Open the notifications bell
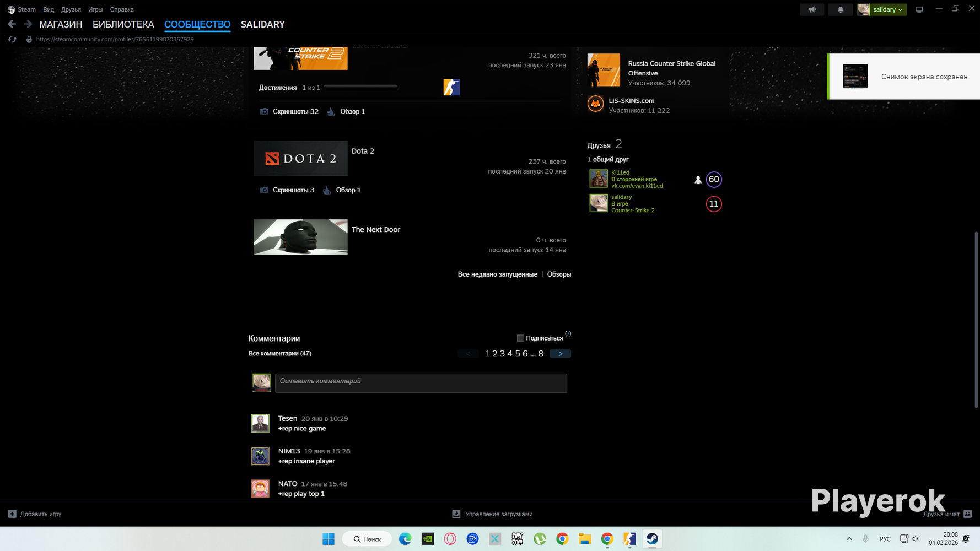The width and height of the screenshot is (980, 551). [x=840, y=9]
